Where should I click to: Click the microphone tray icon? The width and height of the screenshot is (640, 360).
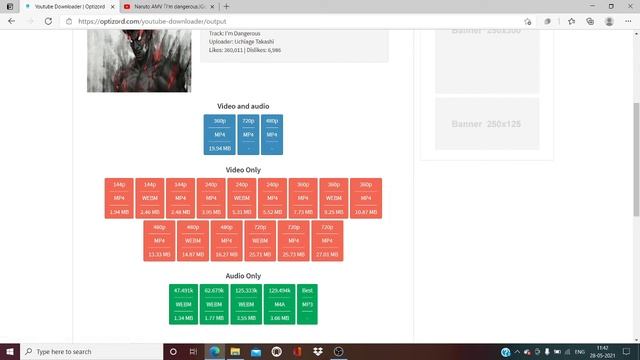pyautogui.click(x=547, y=351)
